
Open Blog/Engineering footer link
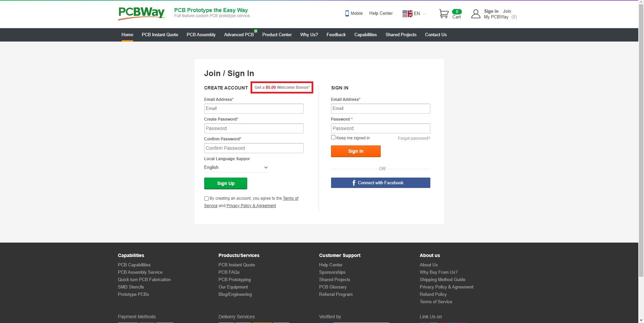pos(235,295)
